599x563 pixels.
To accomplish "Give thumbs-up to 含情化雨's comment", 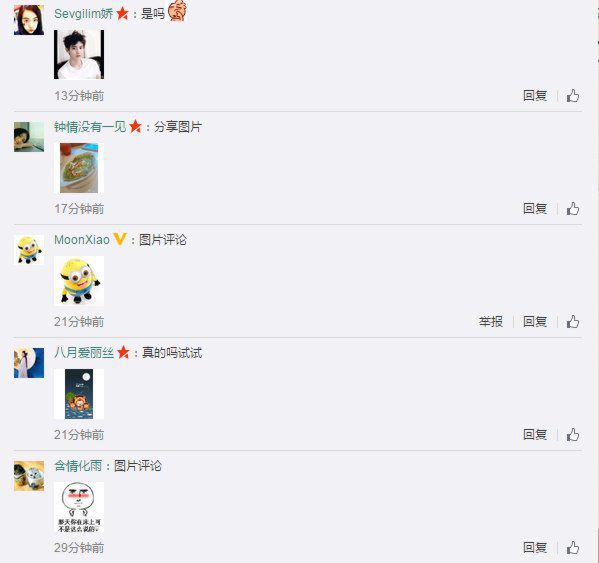I will tap(573, 548).
